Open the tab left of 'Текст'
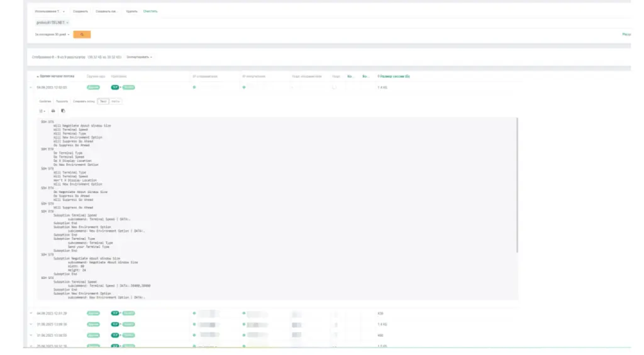The width and height of the screenshot is (644, 355). 84,101
